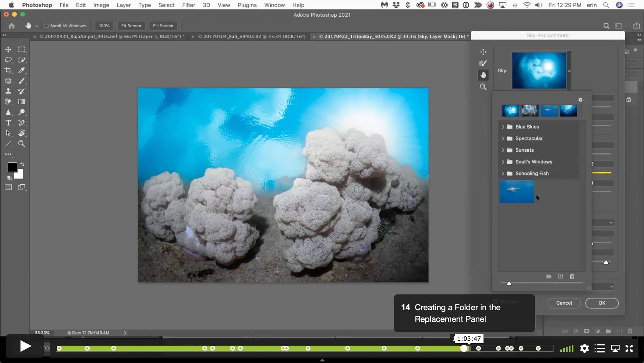Click the Fit Screen button

click(x=131, y=26)
